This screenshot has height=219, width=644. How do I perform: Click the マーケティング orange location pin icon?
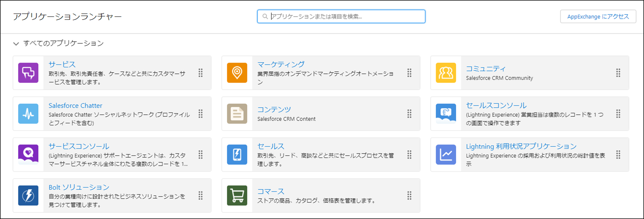237,73
